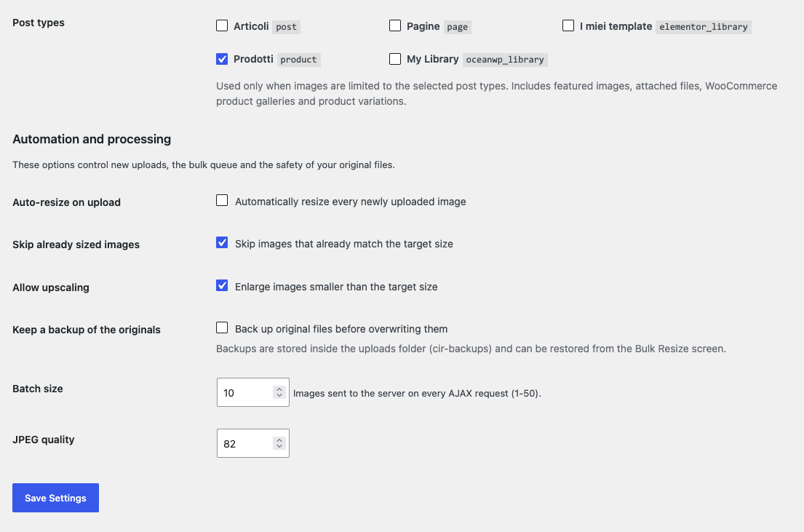Click the JPEG quality row label
This screenshot has height=532, width=804.
point(44,440)
